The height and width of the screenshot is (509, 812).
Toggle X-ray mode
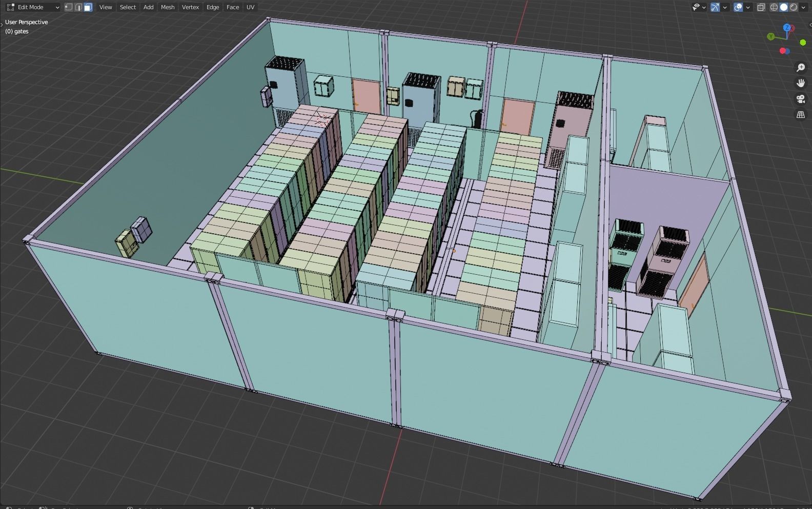tap(761, 7)
